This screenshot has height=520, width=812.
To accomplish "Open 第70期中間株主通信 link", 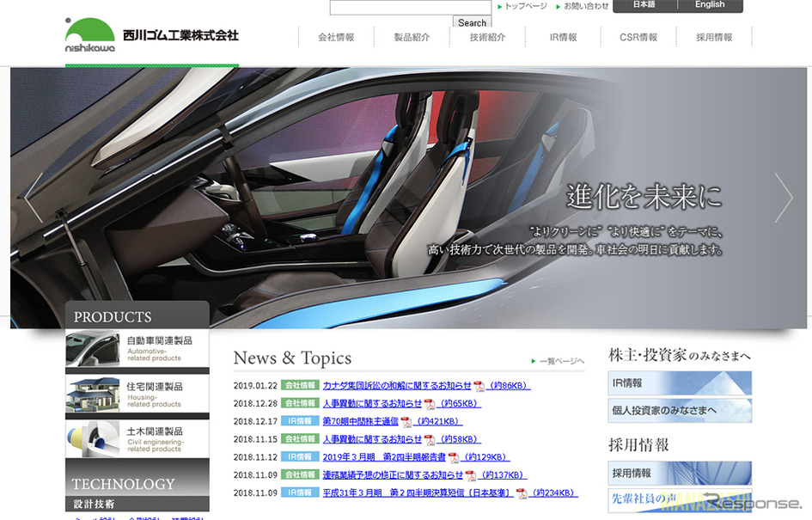I will (x=360, y=422).
